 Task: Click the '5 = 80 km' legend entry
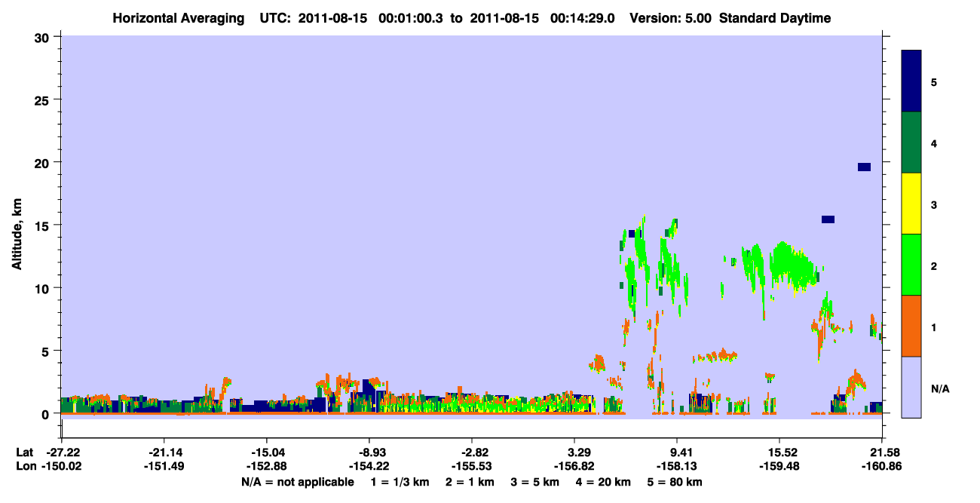675,482
